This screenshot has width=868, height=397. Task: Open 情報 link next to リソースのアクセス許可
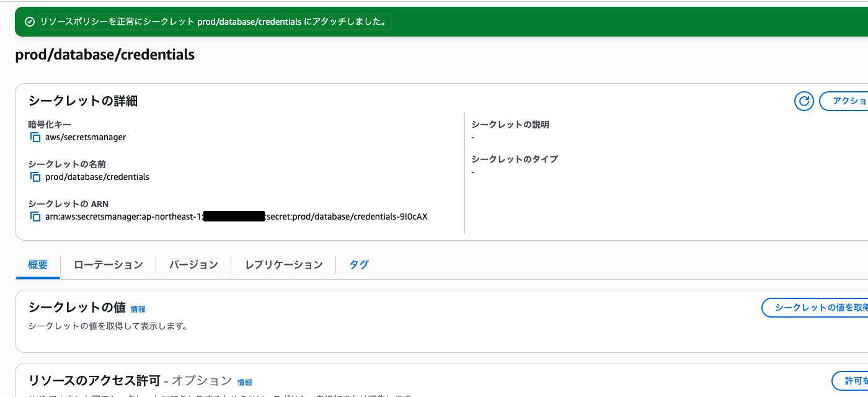pos(244,382)
